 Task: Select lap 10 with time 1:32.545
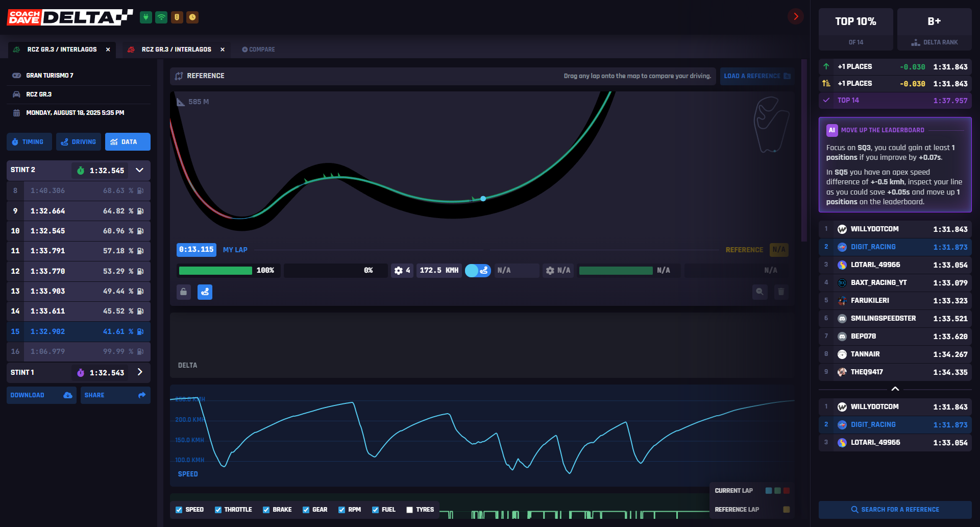pos(79,231)
